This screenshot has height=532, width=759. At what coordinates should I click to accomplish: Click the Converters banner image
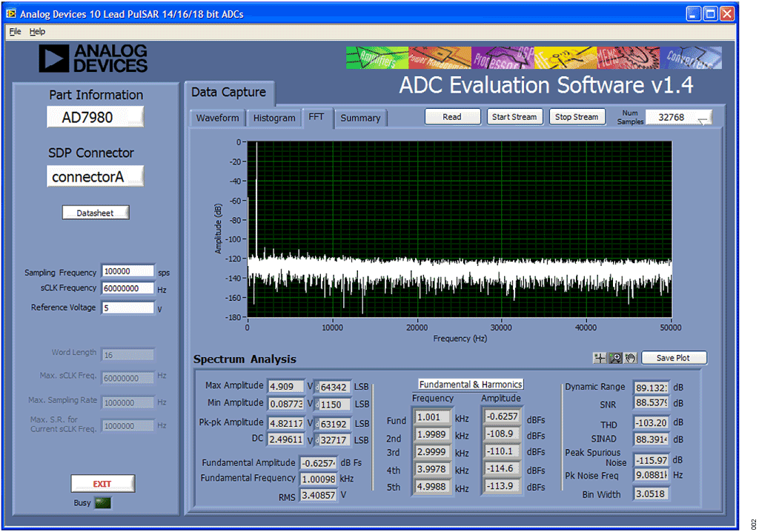click(691, 58)
